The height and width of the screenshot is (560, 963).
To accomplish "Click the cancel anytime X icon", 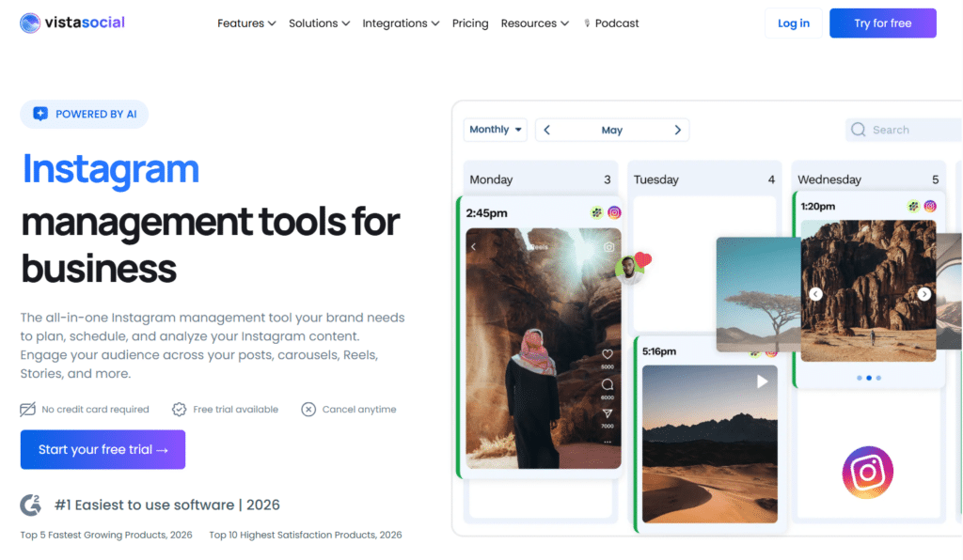I will [x=308, y=409].
